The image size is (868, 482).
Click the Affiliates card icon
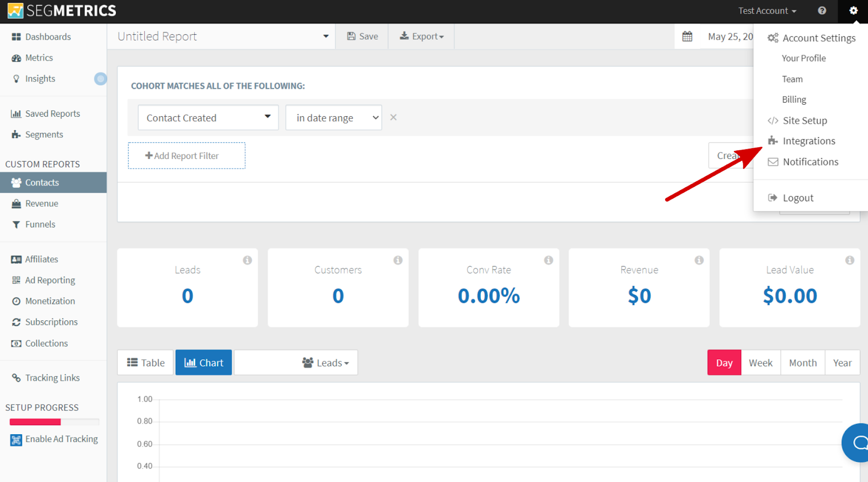tap(16, 259)
